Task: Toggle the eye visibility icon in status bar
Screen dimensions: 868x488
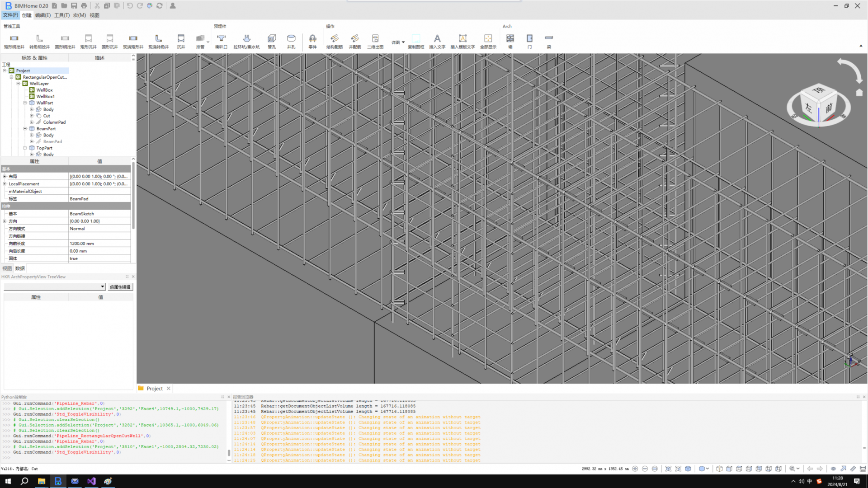Action: coord(833,469)
